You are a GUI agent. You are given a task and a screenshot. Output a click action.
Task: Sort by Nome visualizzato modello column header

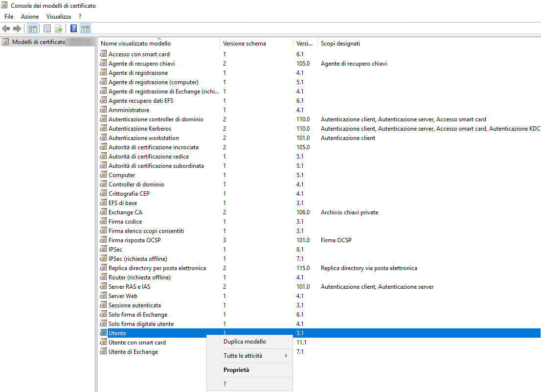click(158, 44)
